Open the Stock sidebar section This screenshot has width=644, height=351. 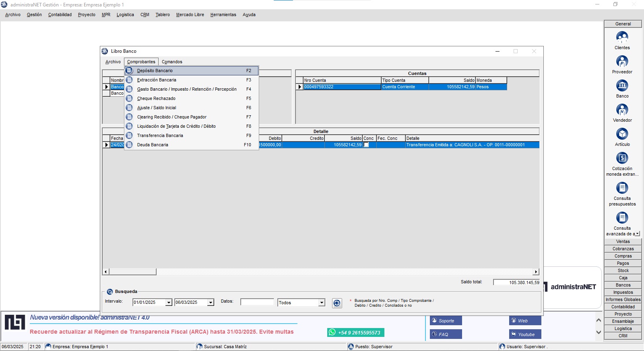623,270
